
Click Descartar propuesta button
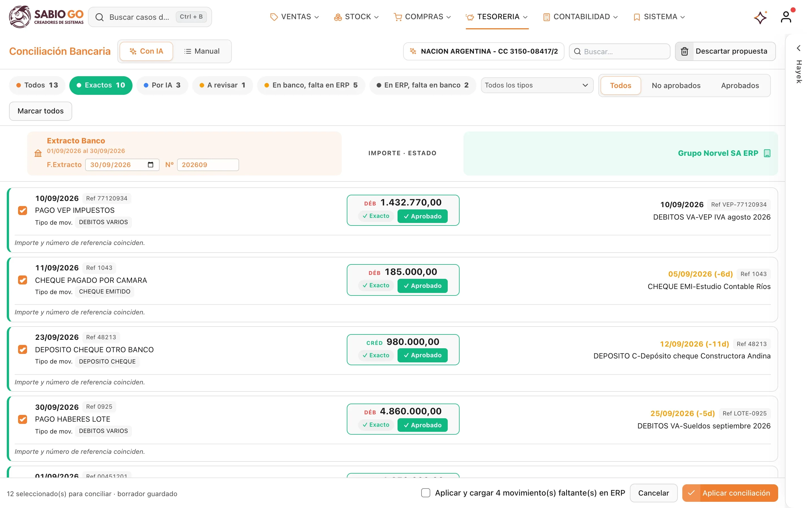(725, 51)
